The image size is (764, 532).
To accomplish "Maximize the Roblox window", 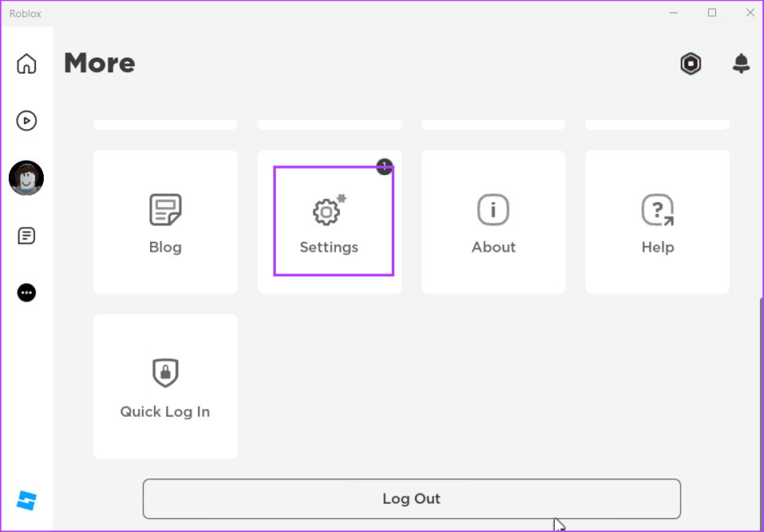I will point(712,13).
